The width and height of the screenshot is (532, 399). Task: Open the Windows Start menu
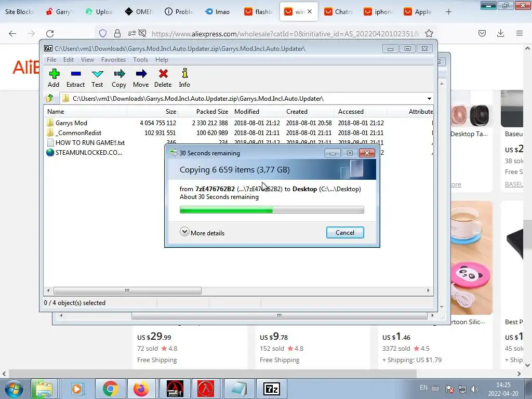click(14, 389)
